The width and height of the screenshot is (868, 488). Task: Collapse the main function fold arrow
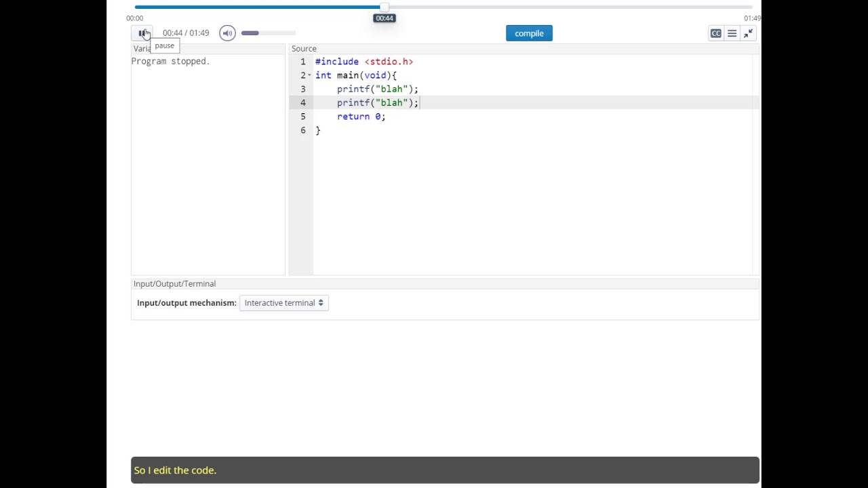(310, 75)
